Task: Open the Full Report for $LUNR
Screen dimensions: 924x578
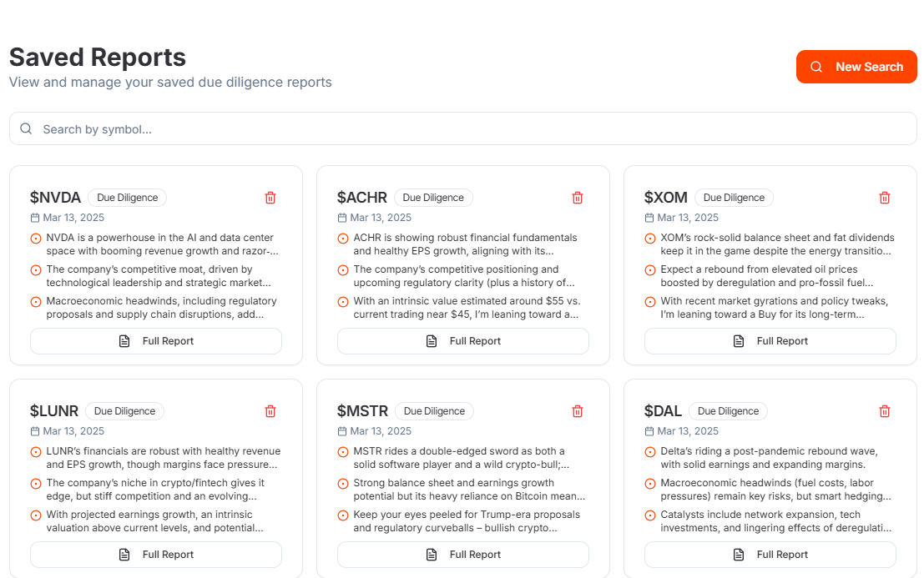Action: [156, 555]
